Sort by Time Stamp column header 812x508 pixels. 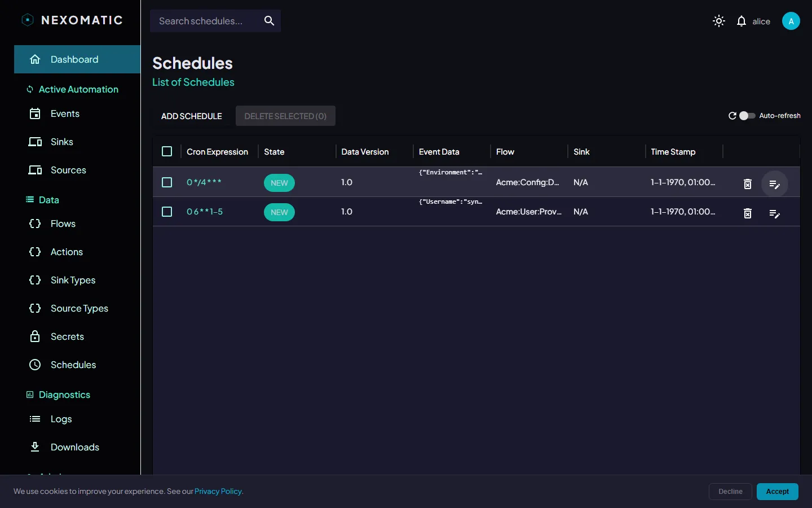673,152
